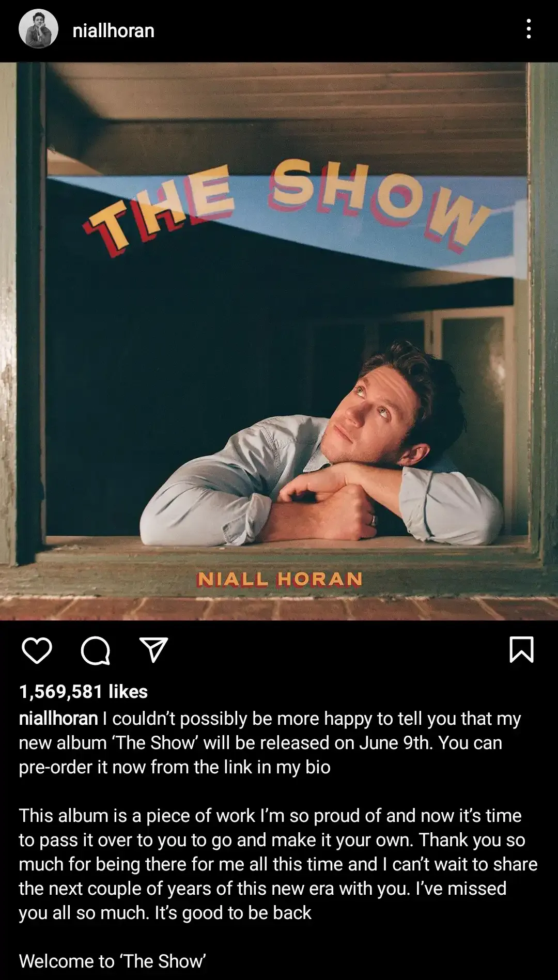The image size is (558, 980).
Task: Share the post with the paper plane icon
Action: (x=154, y=650)
